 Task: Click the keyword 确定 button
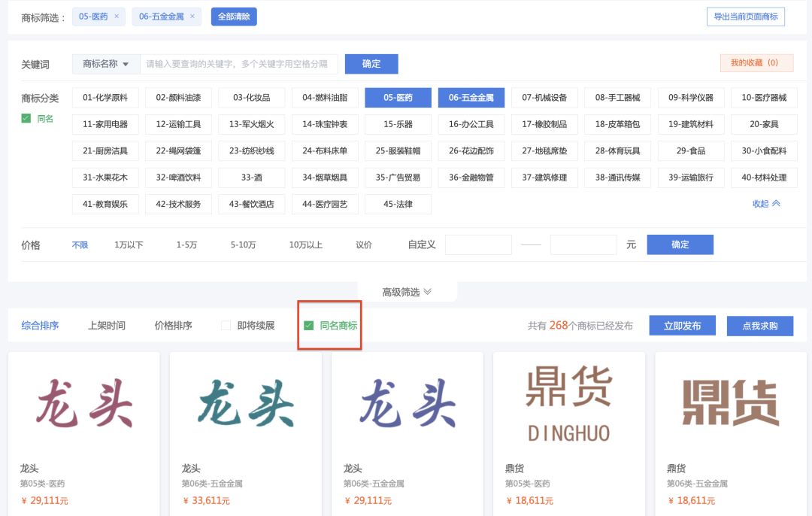pos(371,64)
